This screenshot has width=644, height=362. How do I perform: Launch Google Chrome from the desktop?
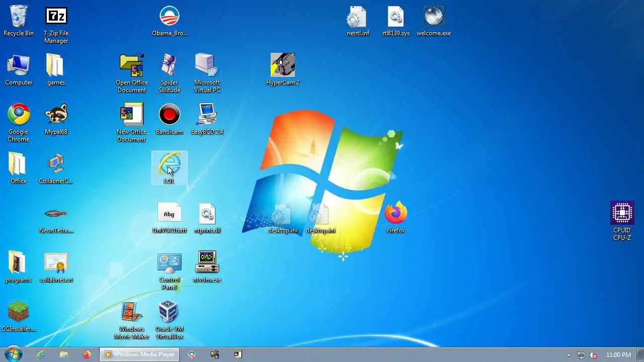19,123
